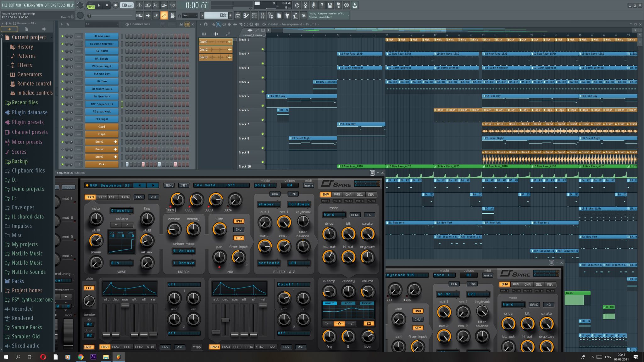The height and width of the screenshot is (362, 644).
Task: Switch to OSC2 tab in Spire
Action: (x=102, y=197)
